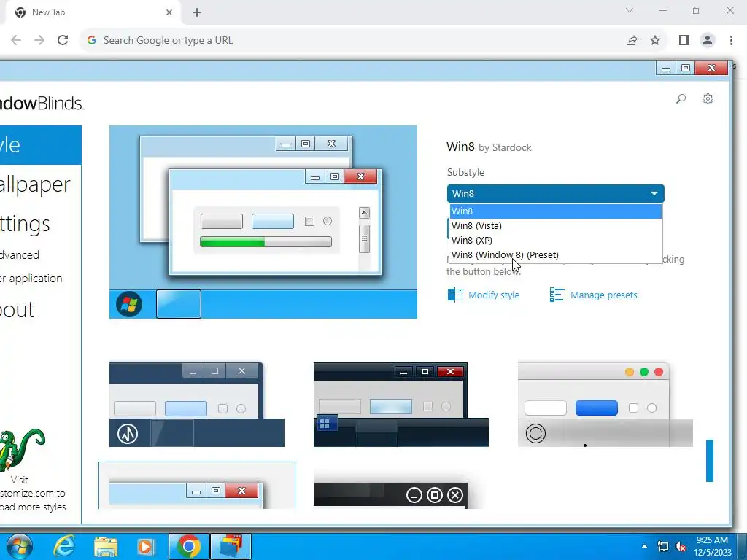Click the gecko mascot image
The image size is (747, 560).
21,449
